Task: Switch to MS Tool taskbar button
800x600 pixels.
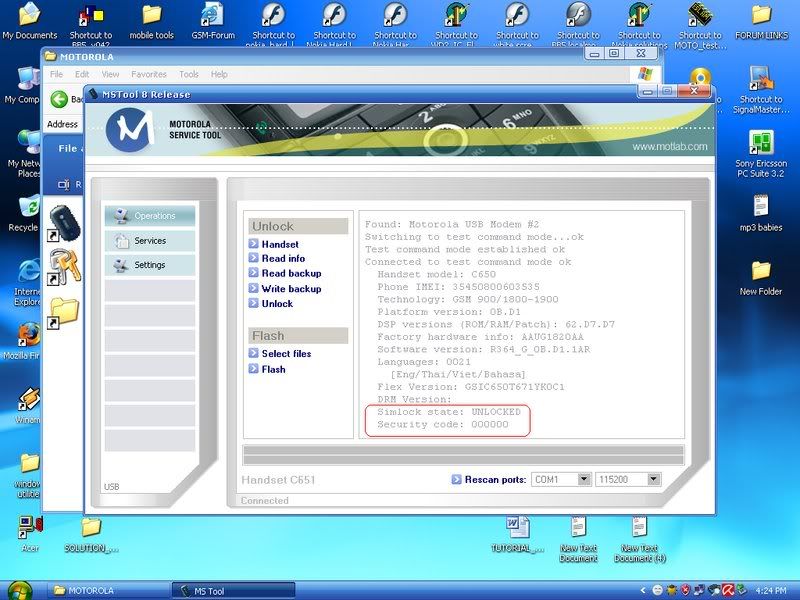Action: click(233, 591)
